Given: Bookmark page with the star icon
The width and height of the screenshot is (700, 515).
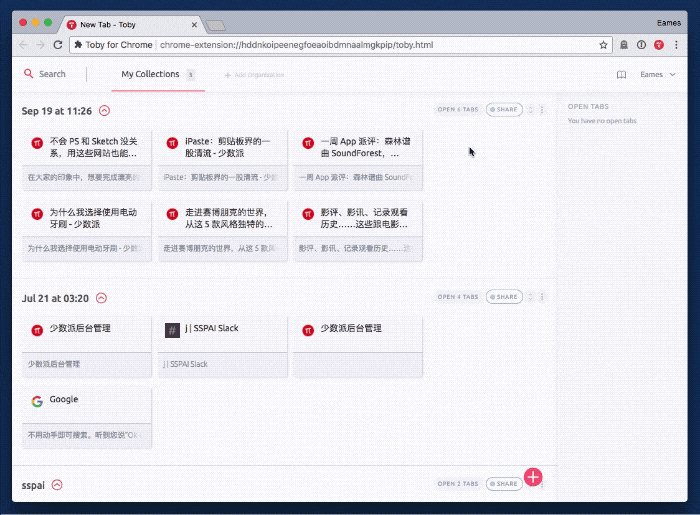Looking at the screenshot, I should 603,45.
